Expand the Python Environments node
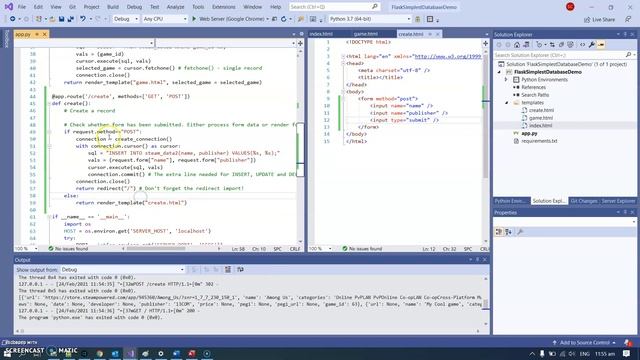 (506, 80)
